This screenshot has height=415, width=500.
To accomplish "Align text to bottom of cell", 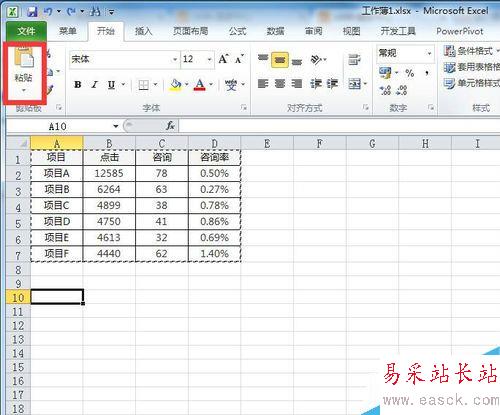I will click(297, 61).
